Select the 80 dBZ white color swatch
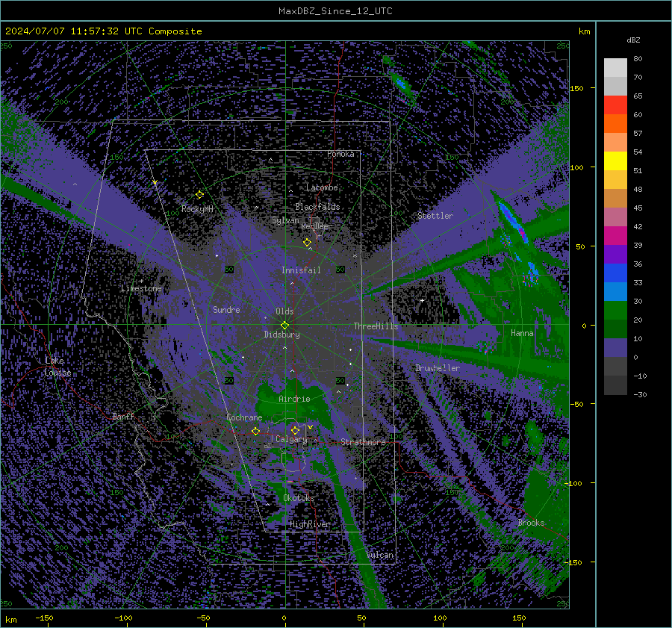Screen dimensions: 672x628 click(615, 67)
